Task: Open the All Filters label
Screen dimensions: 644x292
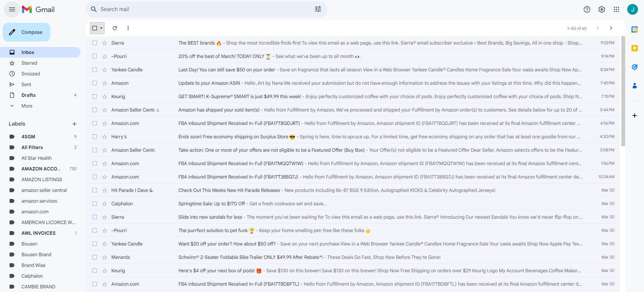Action: 40,147
